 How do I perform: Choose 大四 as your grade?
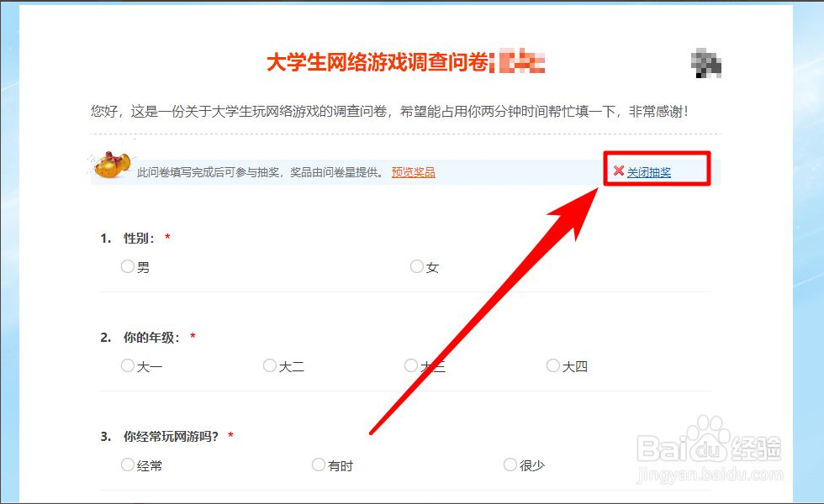pos(553,365)
